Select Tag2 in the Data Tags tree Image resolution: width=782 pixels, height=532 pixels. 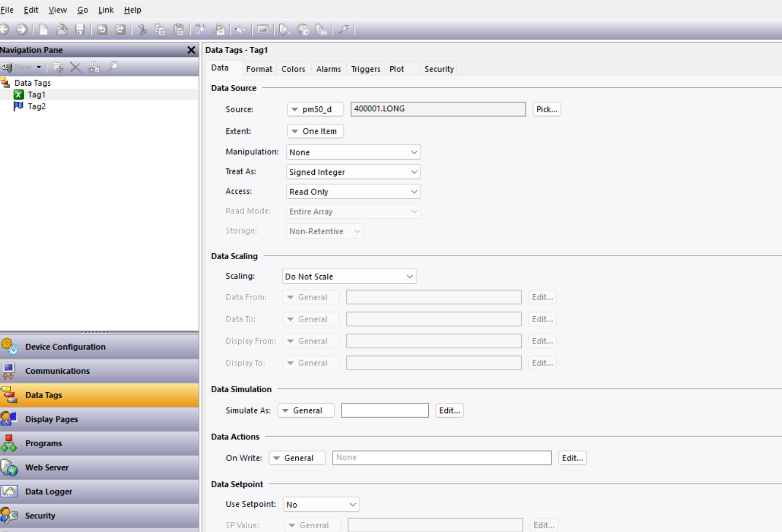pos(37,106)
